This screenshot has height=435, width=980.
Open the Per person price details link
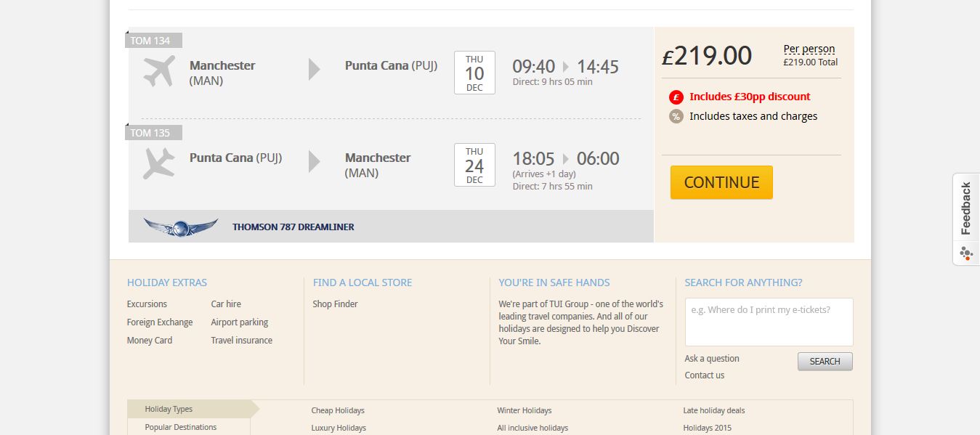pos(809,49)
